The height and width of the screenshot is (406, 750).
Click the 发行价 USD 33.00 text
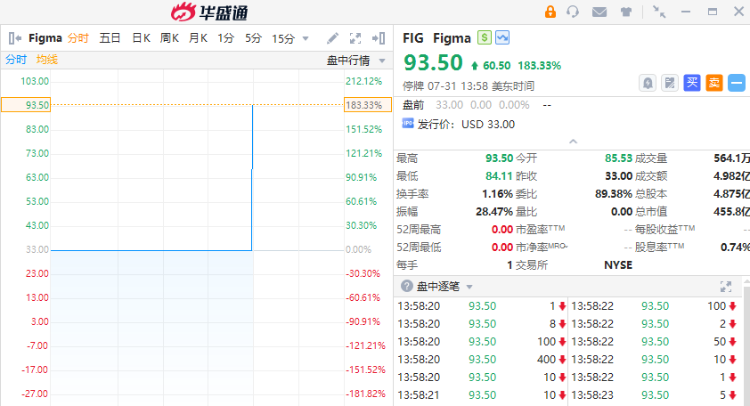click(x=466, y=124)
